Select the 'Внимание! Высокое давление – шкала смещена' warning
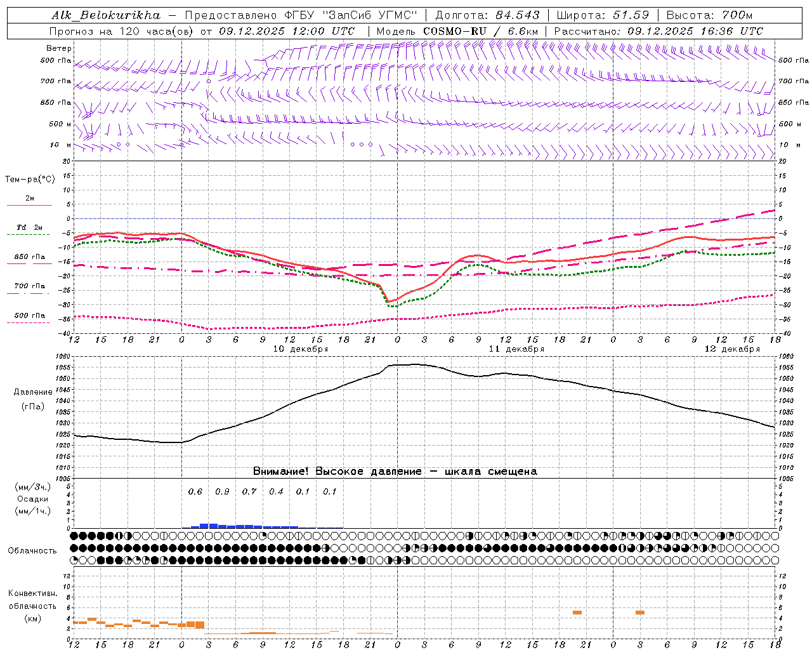This screenshot has width=812, height=650. [395, 472]
